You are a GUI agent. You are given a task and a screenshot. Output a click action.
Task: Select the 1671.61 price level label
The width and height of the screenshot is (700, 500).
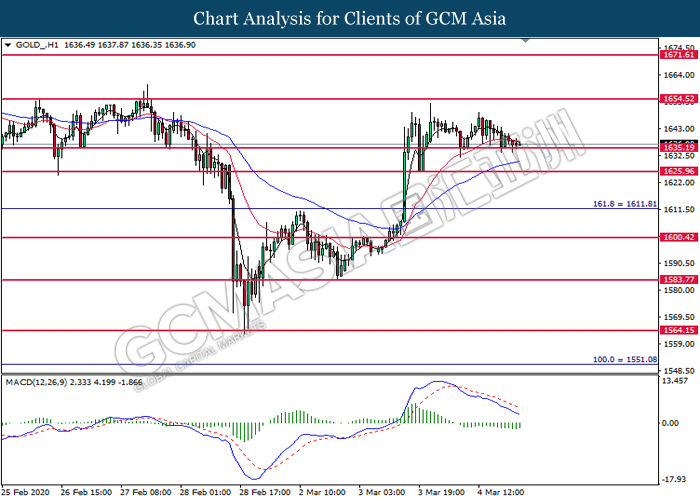(x=679, y=55)
